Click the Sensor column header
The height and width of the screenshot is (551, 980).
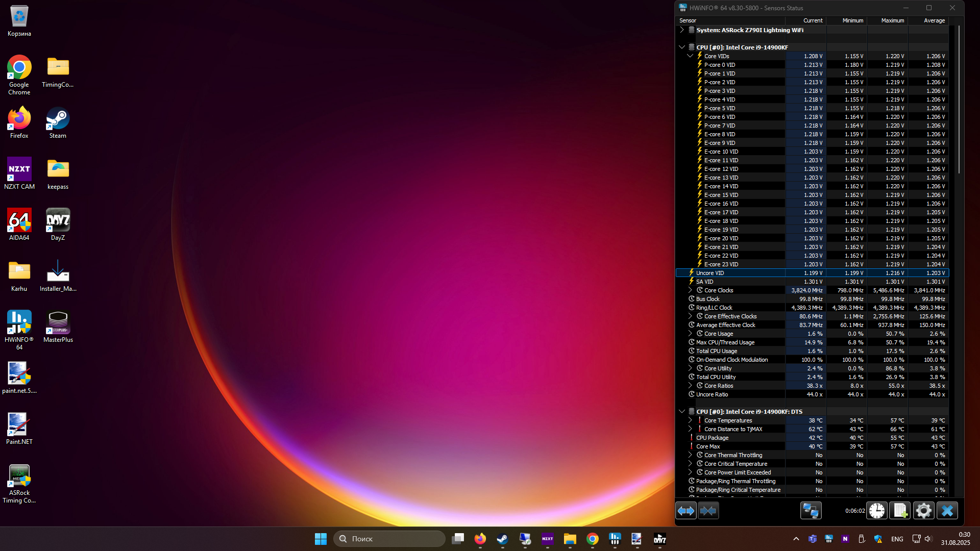pos(730,20)
